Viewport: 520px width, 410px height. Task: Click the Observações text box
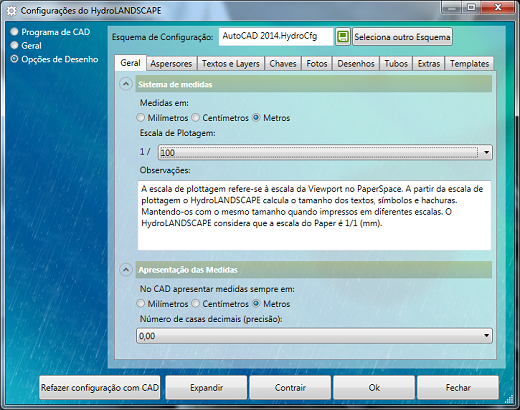[x=314, y=215]
